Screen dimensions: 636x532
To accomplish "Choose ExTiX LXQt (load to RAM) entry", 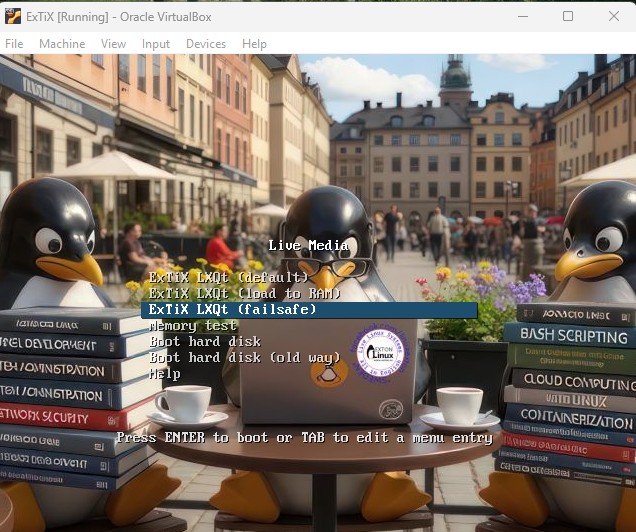I will 245,293.
